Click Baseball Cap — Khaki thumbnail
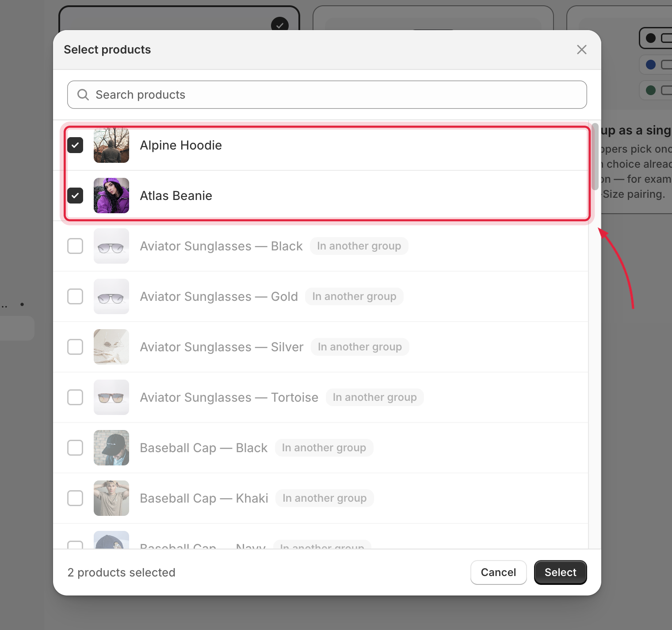The height and width of the screenshot is (630, 672). [111, 498]
